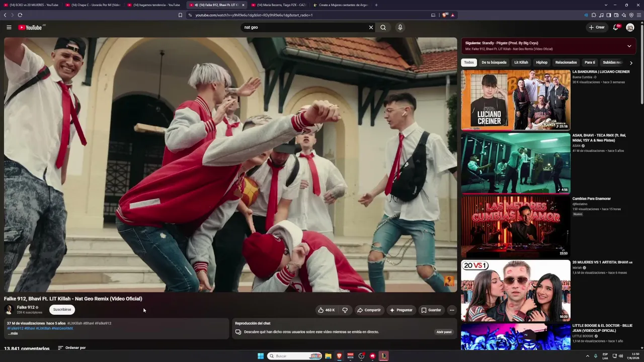Expand the mix queue panel chevron

pos(629,46)
